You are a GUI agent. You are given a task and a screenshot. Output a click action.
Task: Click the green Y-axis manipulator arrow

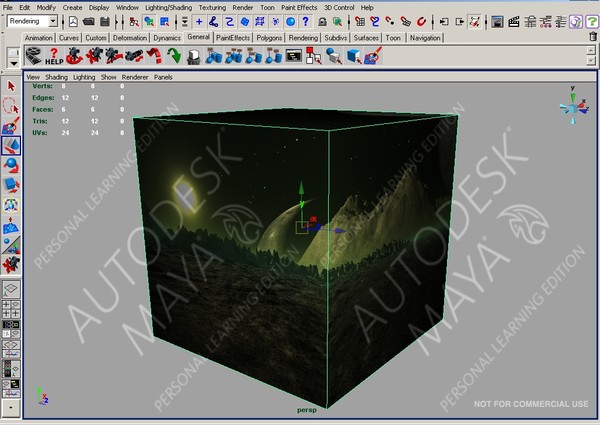tap(302, 189)
